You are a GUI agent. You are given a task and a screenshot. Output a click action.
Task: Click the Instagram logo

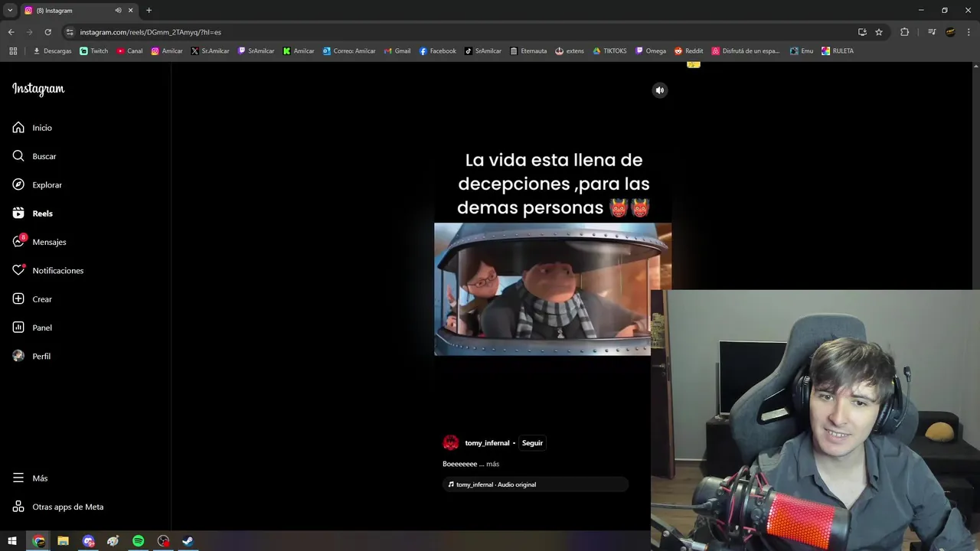(x=38, y=89)
